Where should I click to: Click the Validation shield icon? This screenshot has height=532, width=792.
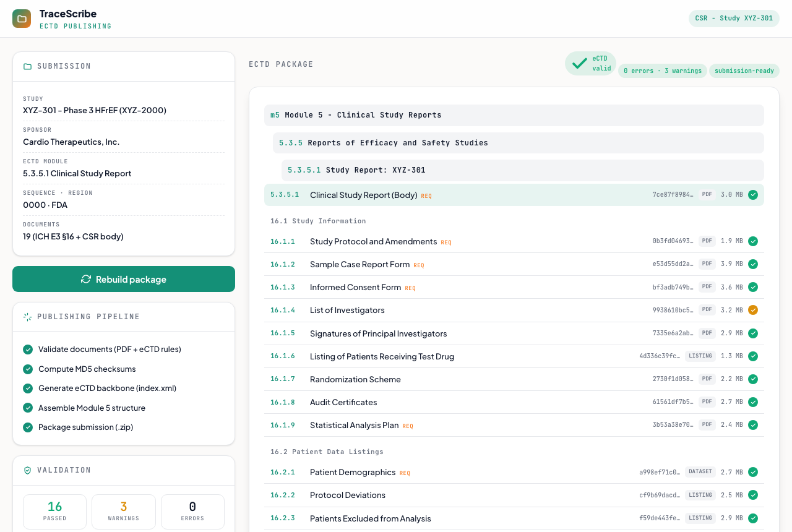pyautogui.click(x=27, y=470)
